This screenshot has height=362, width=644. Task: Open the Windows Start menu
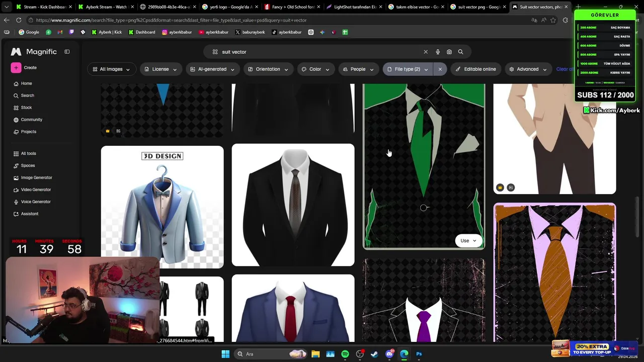(225, 354)
